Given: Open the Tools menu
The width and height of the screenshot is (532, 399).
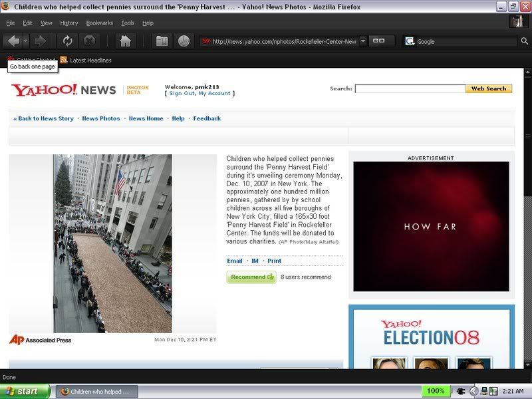Looking at the screenshot, I should coord(128,23).
